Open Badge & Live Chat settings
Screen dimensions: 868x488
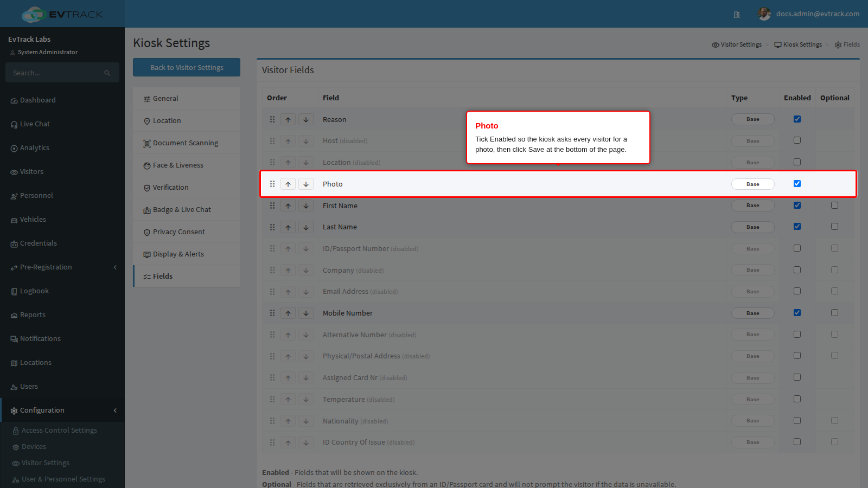point(187,210)
